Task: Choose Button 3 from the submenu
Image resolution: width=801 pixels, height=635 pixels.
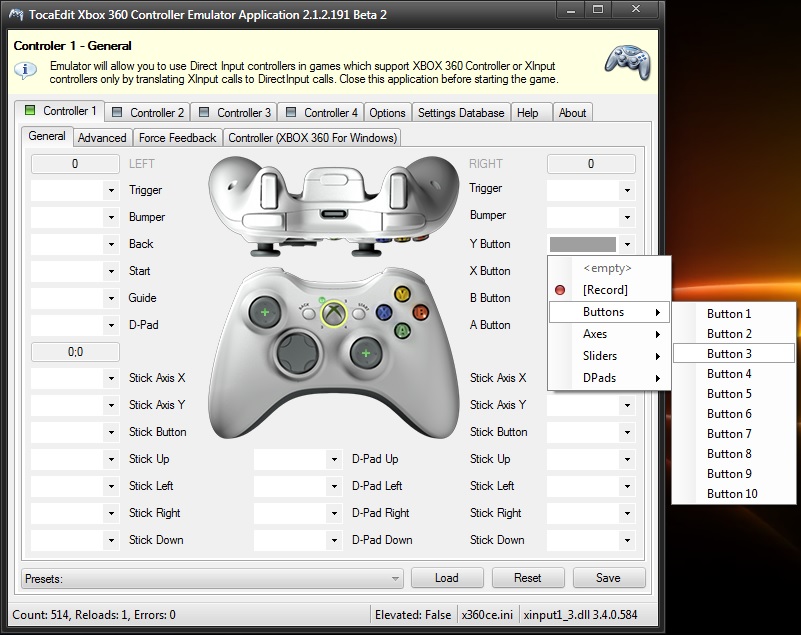Action: coord(734,354)
